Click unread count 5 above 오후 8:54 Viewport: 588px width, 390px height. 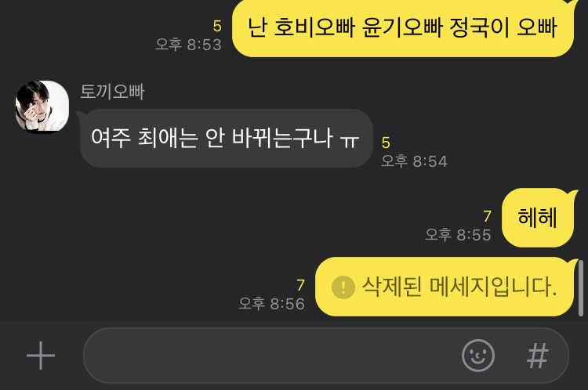pyautogui.click(x=386, y=143)
